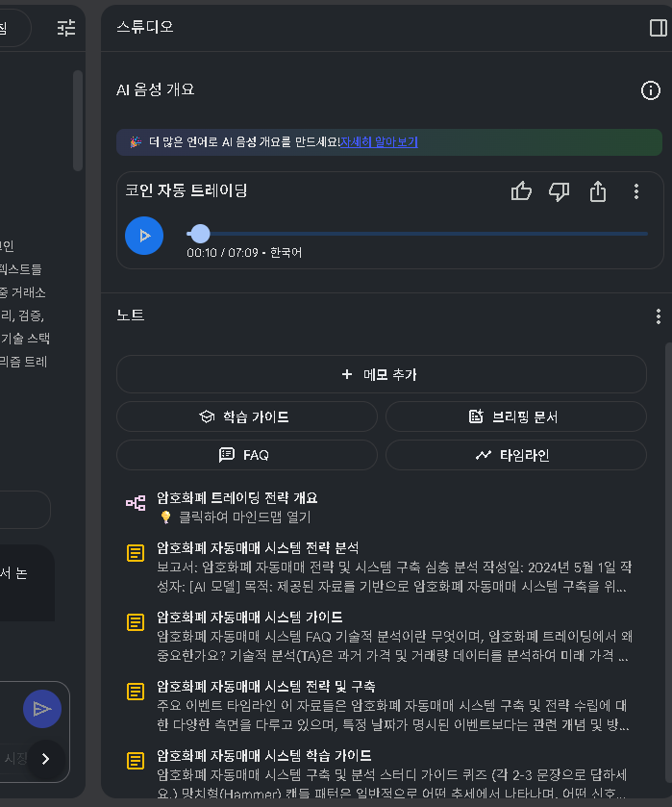Click the 코인 자동 트레이딩 title
Screen dimensions: 672x807
click(187, 190)
